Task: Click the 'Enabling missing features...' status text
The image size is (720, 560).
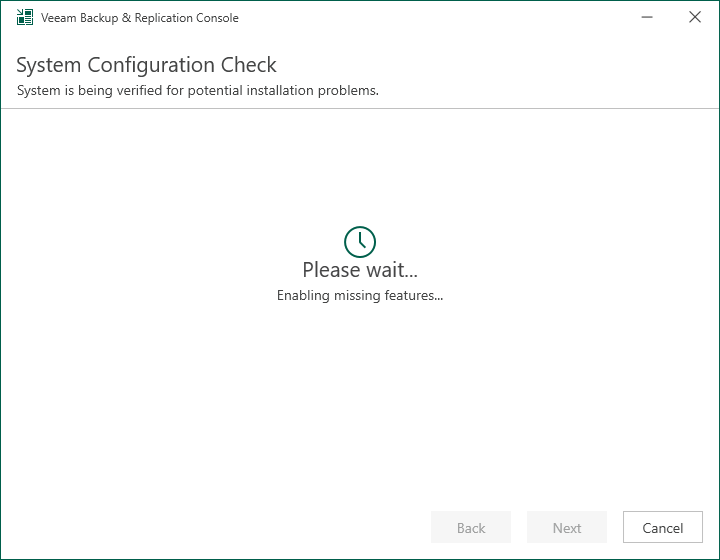Action: pyautogui.click(x=360, y=295)
